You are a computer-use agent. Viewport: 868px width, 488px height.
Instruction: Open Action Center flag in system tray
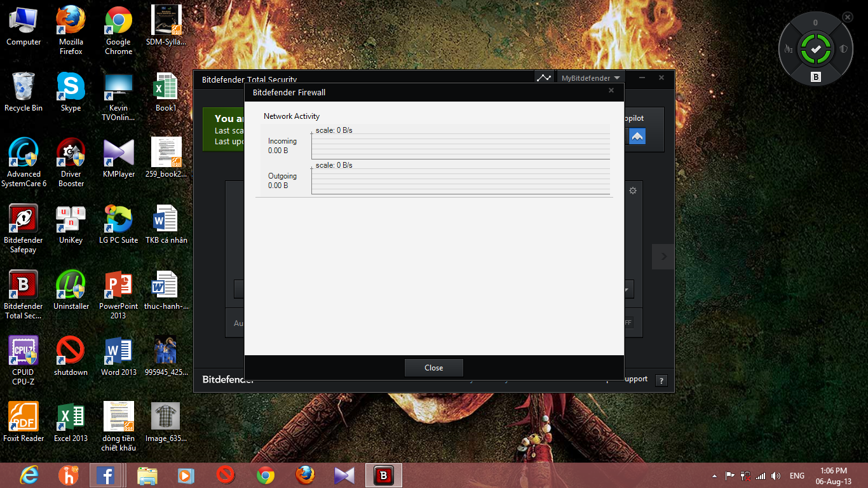(x=729, y=475)
